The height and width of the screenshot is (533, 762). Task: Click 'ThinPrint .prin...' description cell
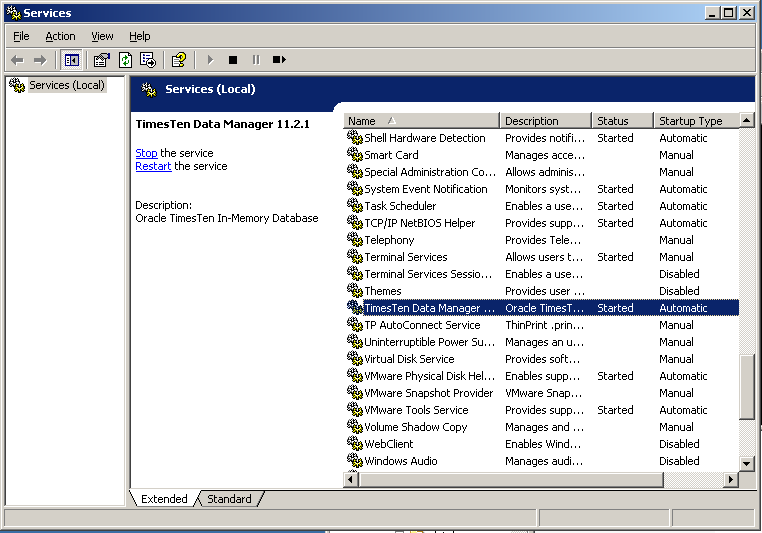(x=545, y=325)
